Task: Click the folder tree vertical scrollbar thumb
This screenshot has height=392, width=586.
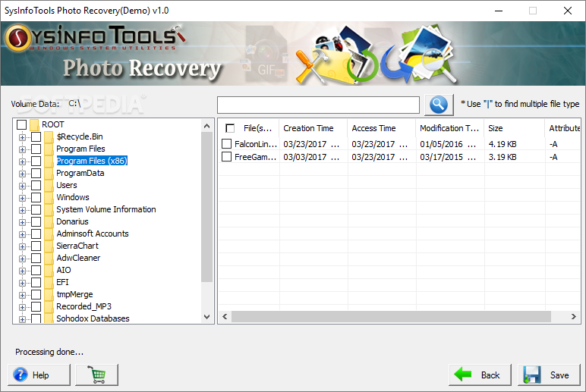Action: point(206,207)
